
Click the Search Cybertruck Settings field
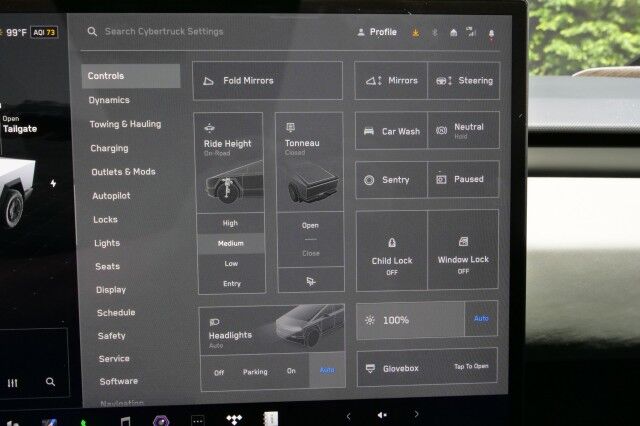164,31
